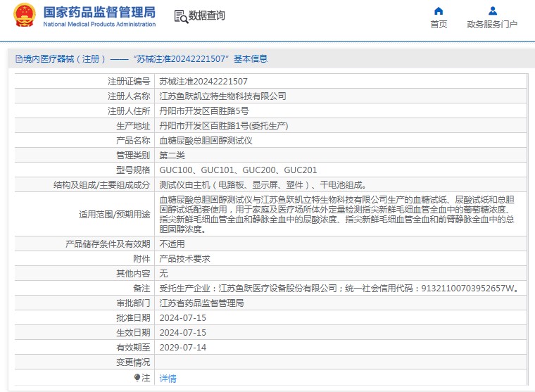Select model list GUC100、GUC101、GUC200、GUC201
535x392 pixels.
[238, 170]
